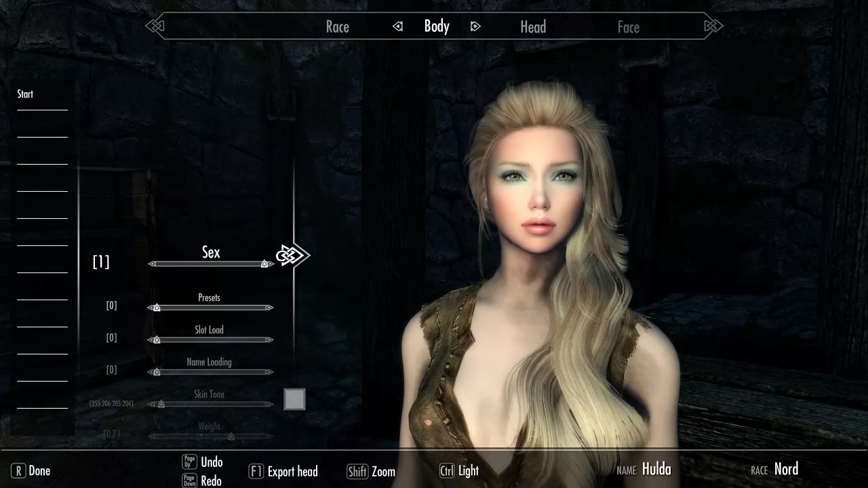The image size is (868, 488).
Task: Adjust the Slot Load slider
Action: tap(210, 340)
